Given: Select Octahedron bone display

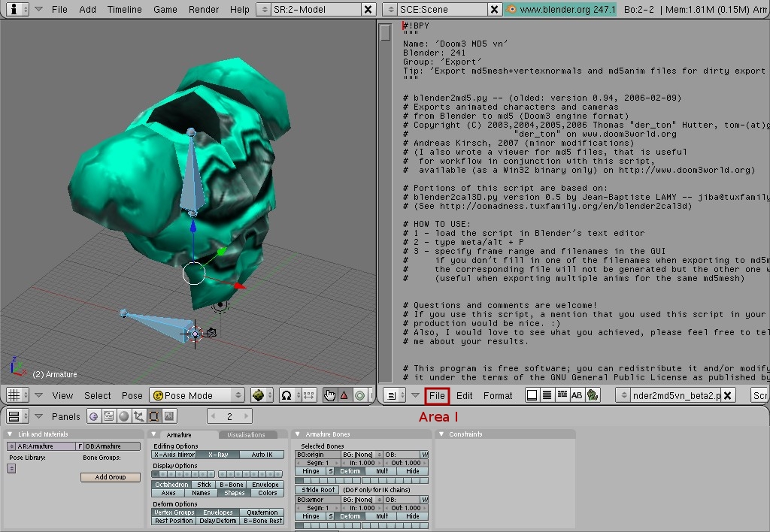Looking at the screenshot, I should coord(171,485).
